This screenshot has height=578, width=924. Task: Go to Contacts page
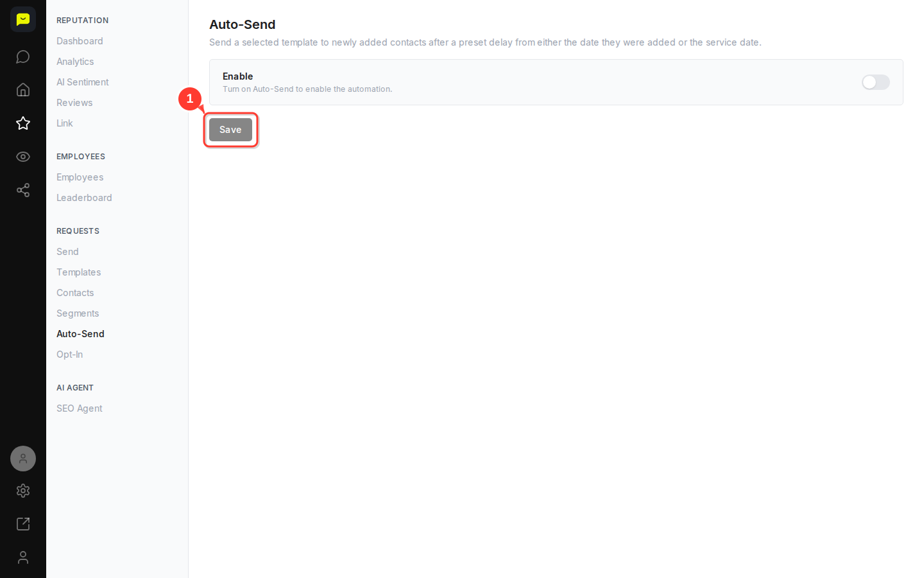click(x=75, y=293)
